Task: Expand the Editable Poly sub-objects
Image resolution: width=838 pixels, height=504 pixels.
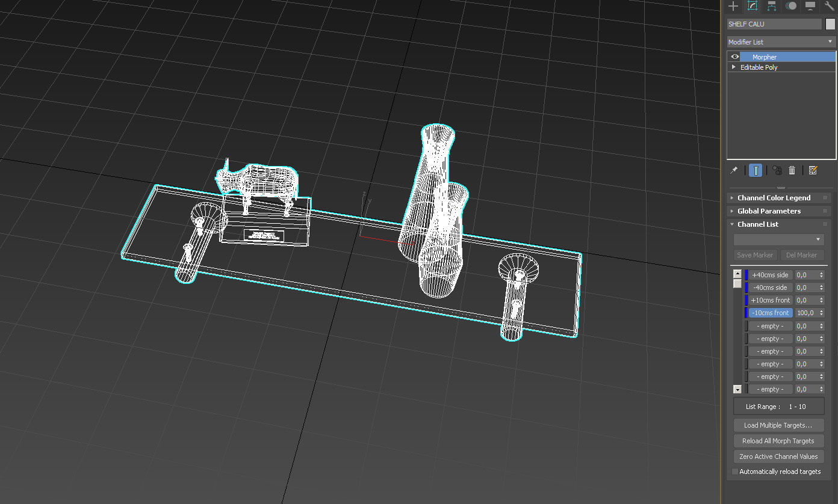Action: click(x=733, y=67)
